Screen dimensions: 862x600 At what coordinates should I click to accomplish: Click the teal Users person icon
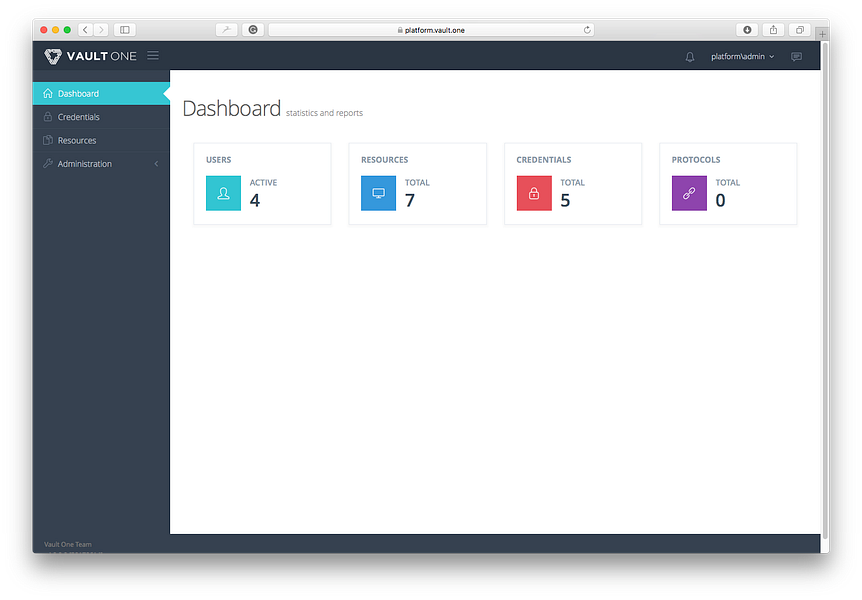[x=223, y=193]
